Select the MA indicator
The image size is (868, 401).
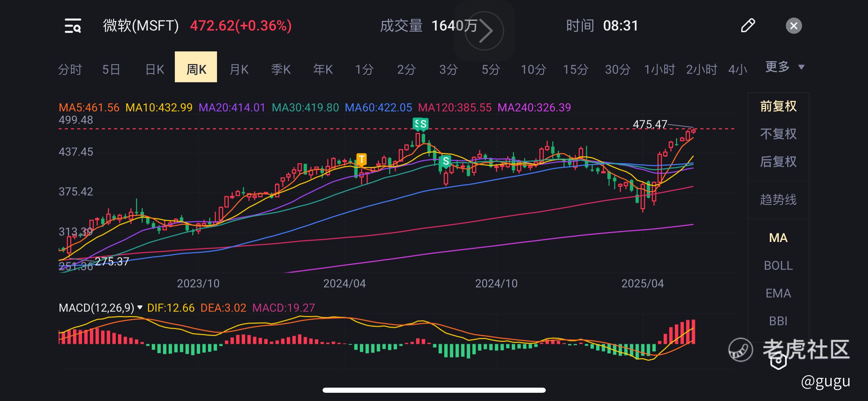click(778, 238)
